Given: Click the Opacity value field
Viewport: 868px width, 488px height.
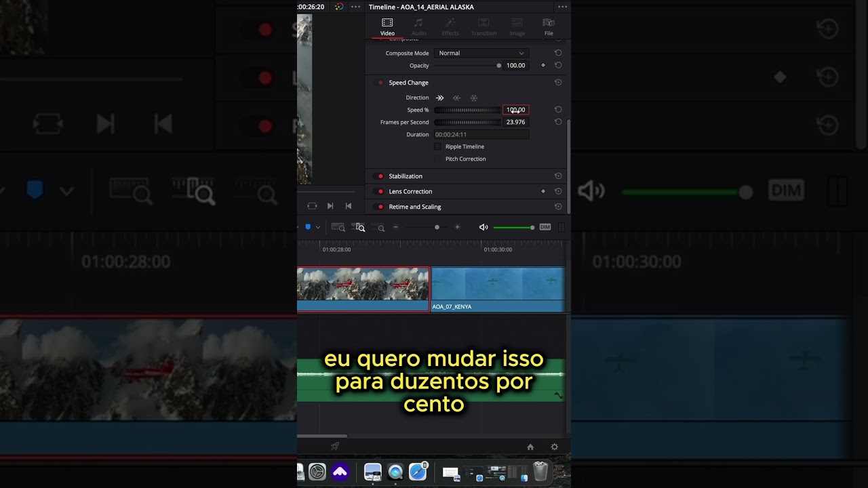Looking at the screenshot, I should 515,66.
